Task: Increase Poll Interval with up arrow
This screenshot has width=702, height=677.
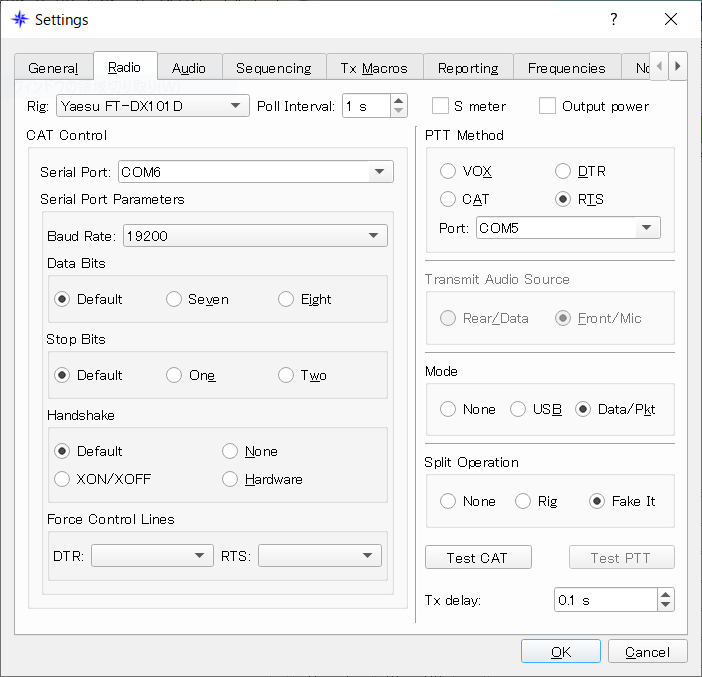Action: [399, 101]
